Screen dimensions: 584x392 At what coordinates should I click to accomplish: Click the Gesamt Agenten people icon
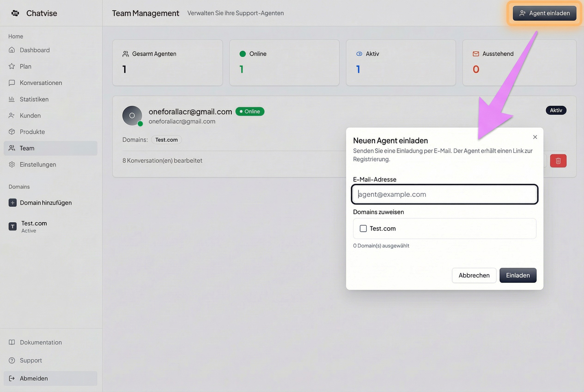[125, 54]
